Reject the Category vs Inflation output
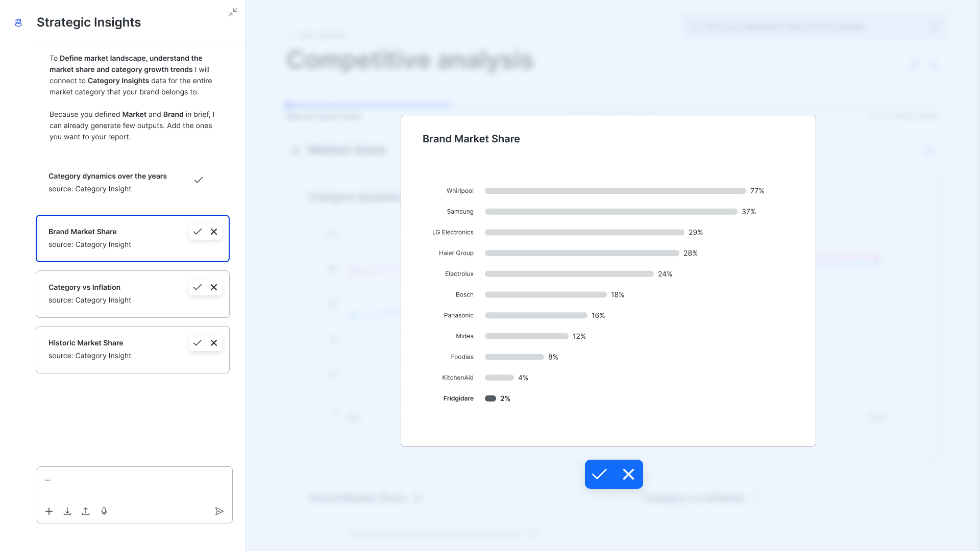Image resolution: width=980 pixels, height=551 pixels. [214, 287]
